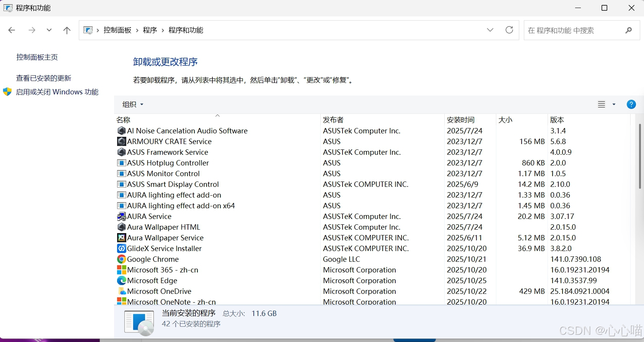Open the 程序 breadcrumb
The image size is (644, 342).
click(x=150, y=30)
